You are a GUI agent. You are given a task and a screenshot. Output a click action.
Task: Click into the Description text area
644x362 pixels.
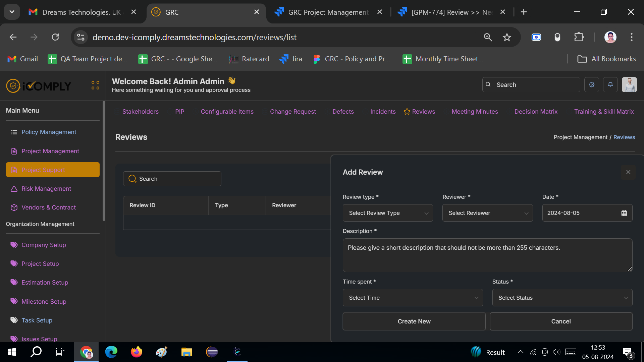coord(487,255)
